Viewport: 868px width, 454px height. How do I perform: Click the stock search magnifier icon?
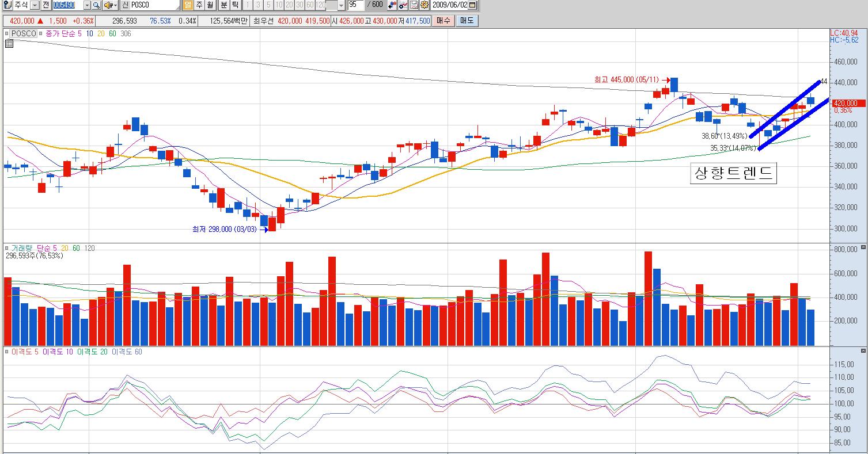click(96, 5)
